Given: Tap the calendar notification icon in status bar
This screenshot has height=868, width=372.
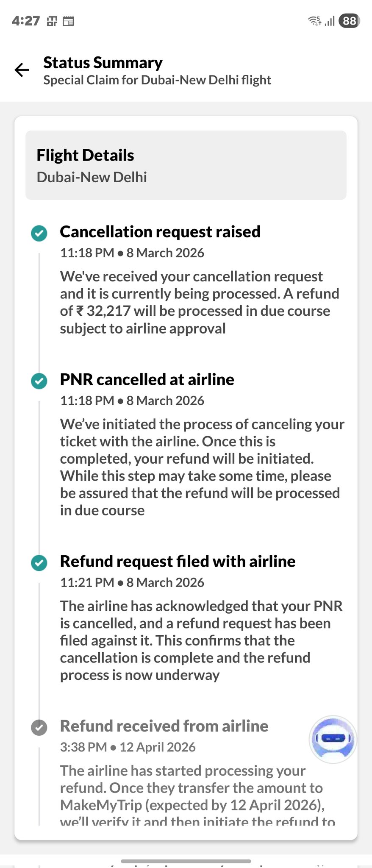Looking at the screenshot, I should tap(68, 21).
